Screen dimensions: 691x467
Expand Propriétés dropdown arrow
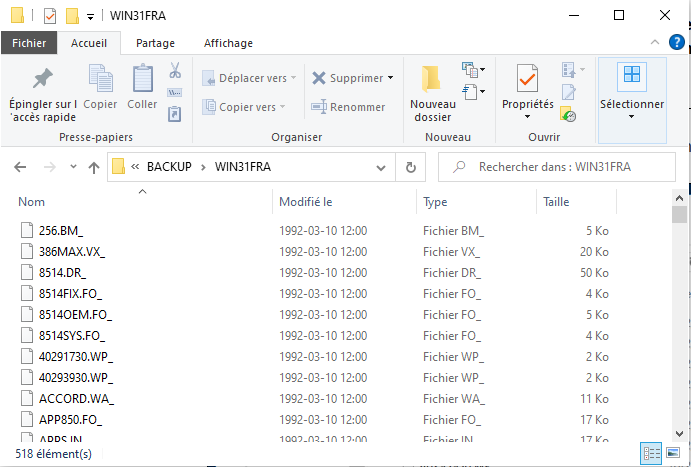tap(528, 117)
